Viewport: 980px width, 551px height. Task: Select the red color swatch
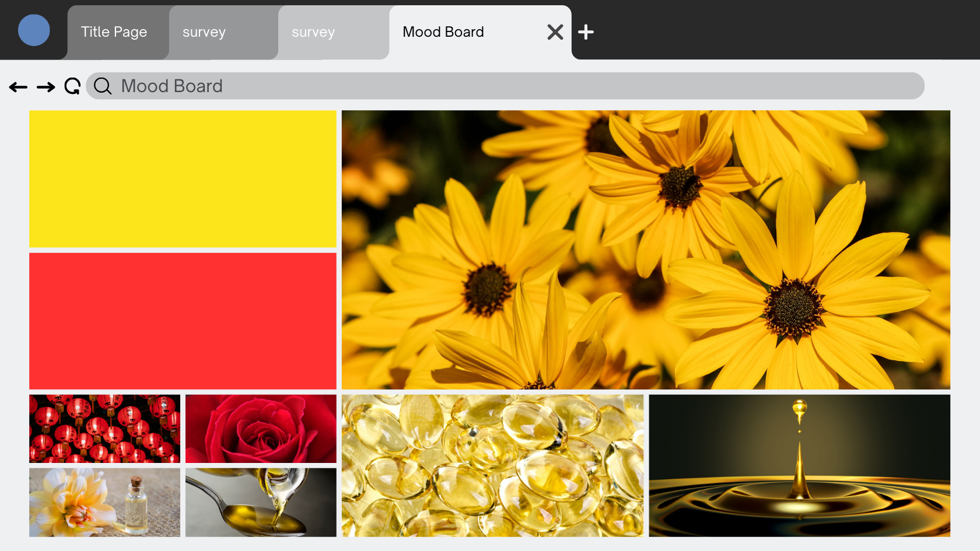[x=183, y=321]
